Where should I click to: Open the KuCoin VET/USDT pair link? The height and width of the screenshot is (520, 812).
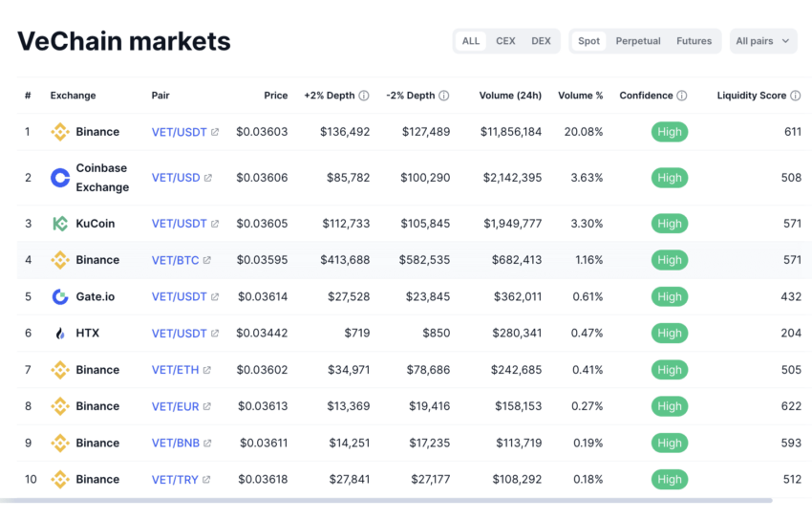[x=180, y=224]
